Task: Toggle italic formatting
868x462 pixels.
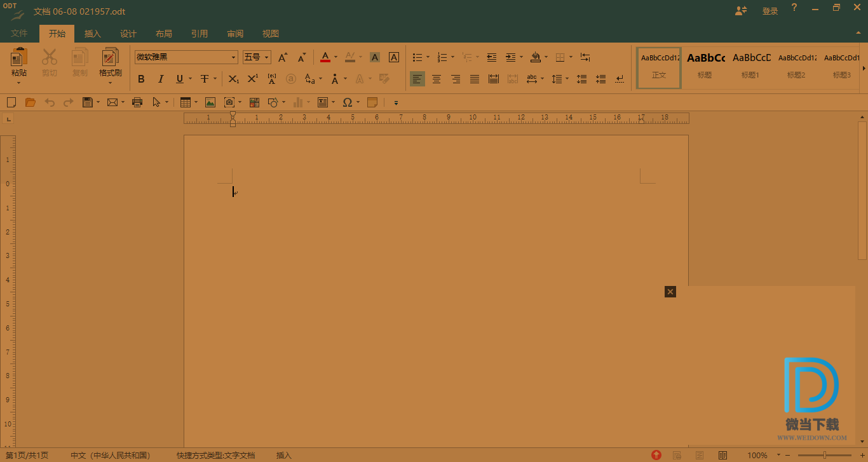Action: [161, 79]
